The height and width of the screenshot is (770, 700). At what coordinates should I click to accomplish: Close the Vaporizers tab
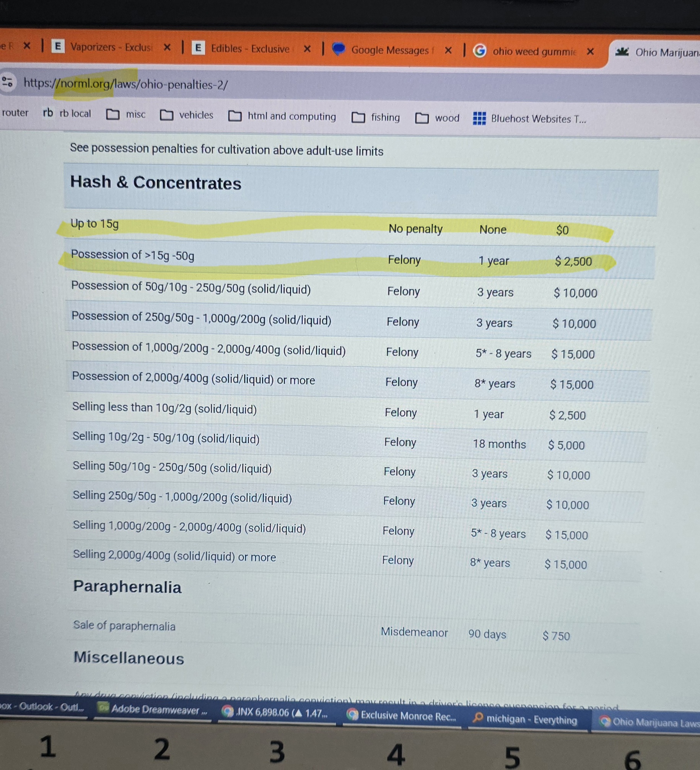click(x=167, y=47)
